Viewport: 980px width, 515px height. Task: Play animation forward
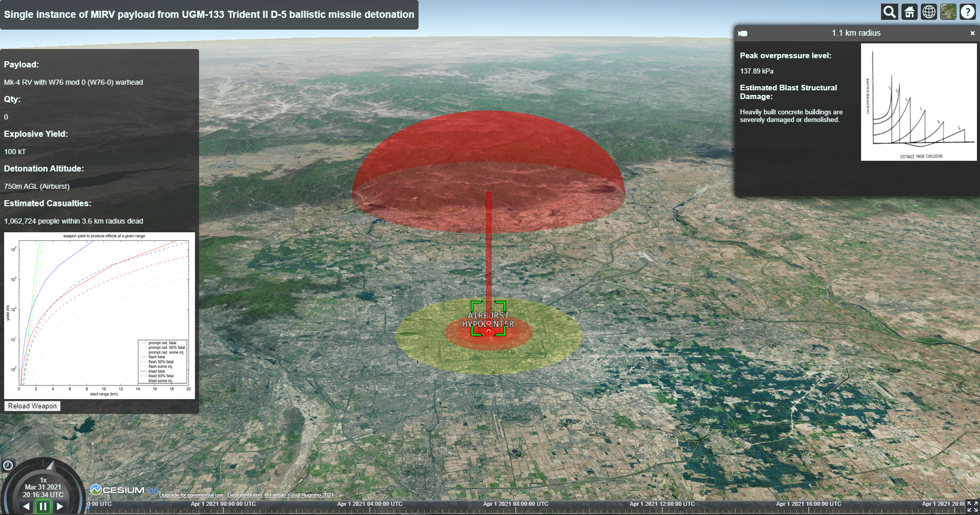[x=60, y=506]
